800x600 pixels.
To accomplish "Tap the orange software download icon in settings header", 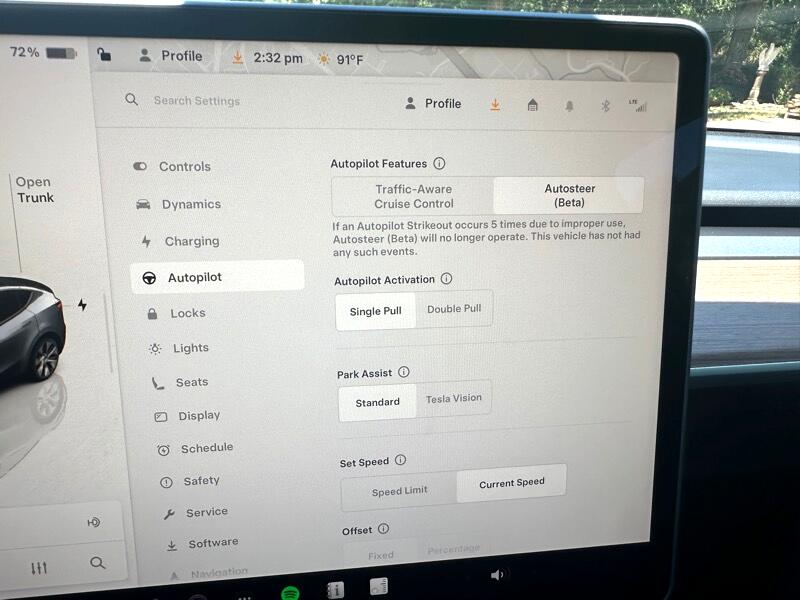I will (x=495, y=104).
